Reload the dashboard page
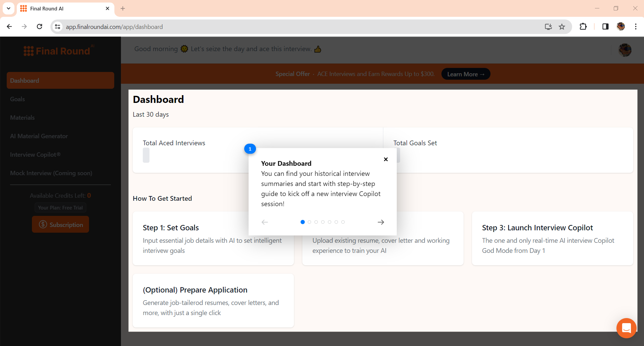644x346 pixels. click(39, 27)
